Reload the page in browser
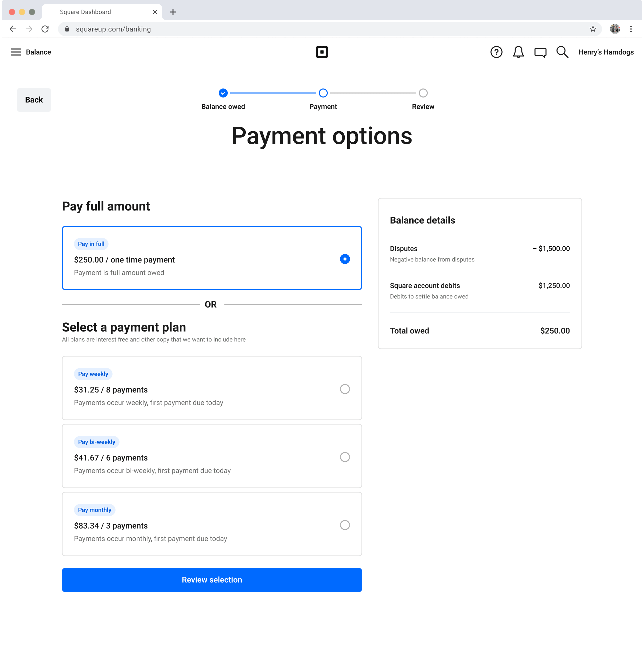The height and width of the screenshot is (659, 644). tap(45, 29)
